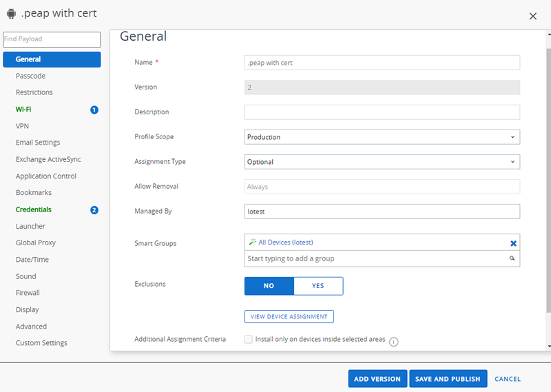Open the Firewall payload

coord(28,293)
